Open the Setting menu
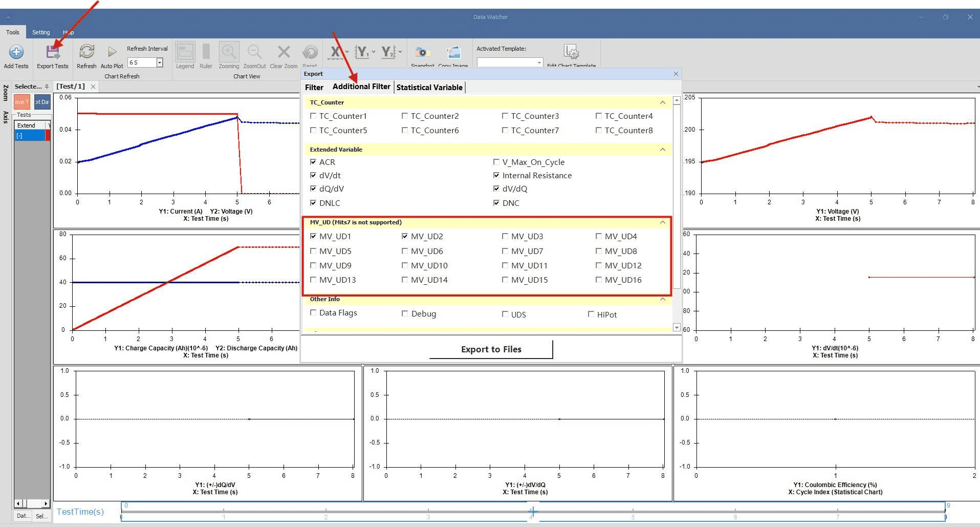The image size is (980, 527). (41, 32)
